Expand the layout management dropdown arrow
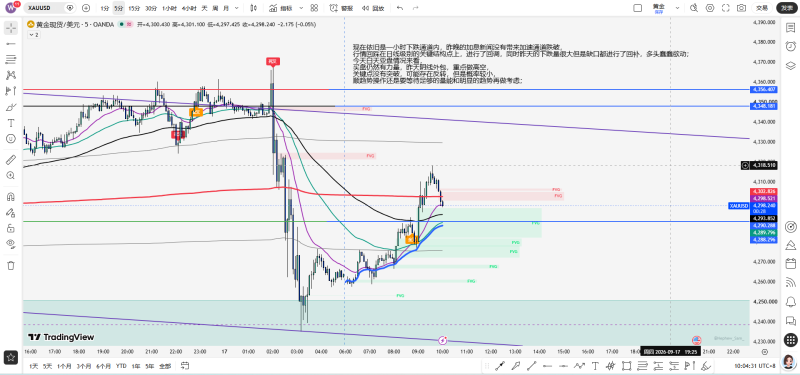The image size is (800, 375). (677, 8)
